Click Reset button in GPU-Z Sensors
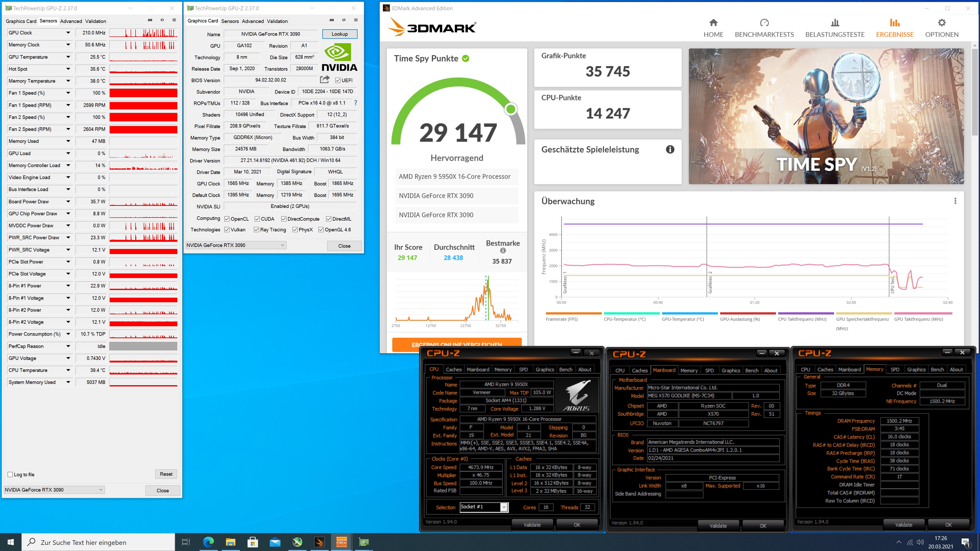 click(166, 474)
